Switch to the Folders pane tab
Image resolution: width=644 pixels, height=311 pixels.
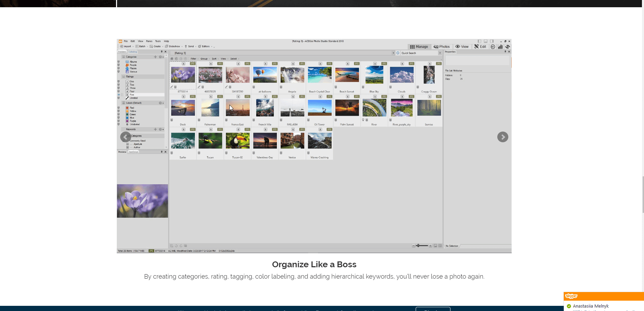pos(122,52)
